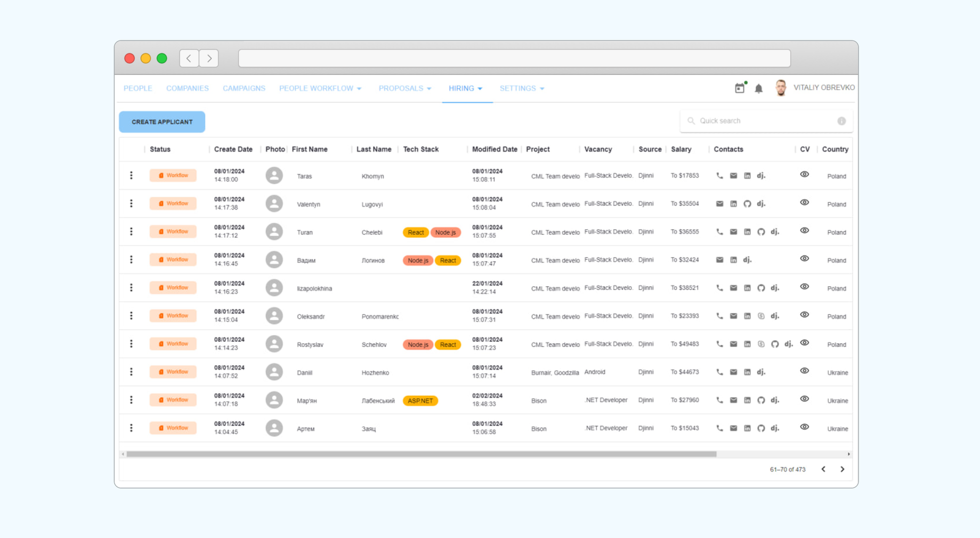
Task: Switch to the Campaigns tab
Action: point(244,88)
